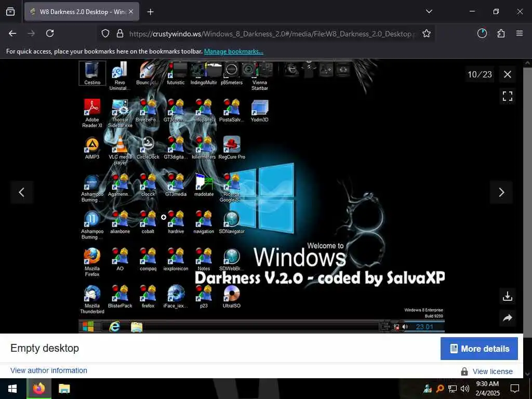Screen dimensions: 532x399
Task: Bookmark this page with the star
Action: pos(427,33)
